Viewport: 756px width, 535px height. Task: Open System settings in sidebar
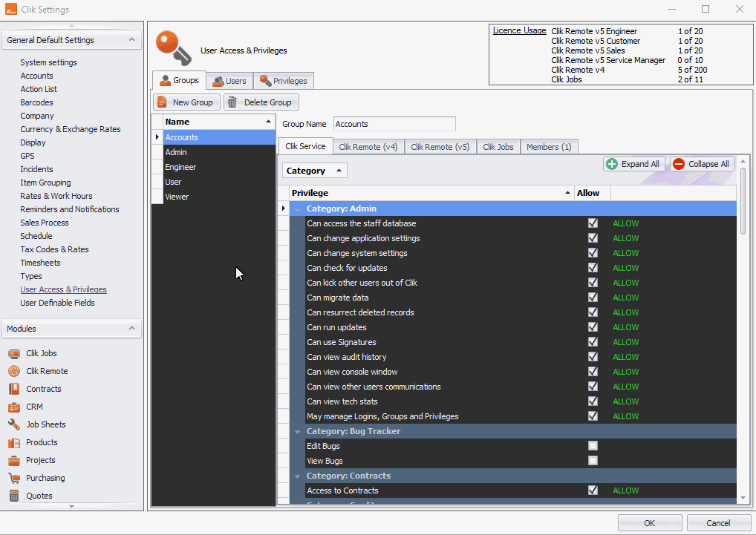click(x=48, y=62)
